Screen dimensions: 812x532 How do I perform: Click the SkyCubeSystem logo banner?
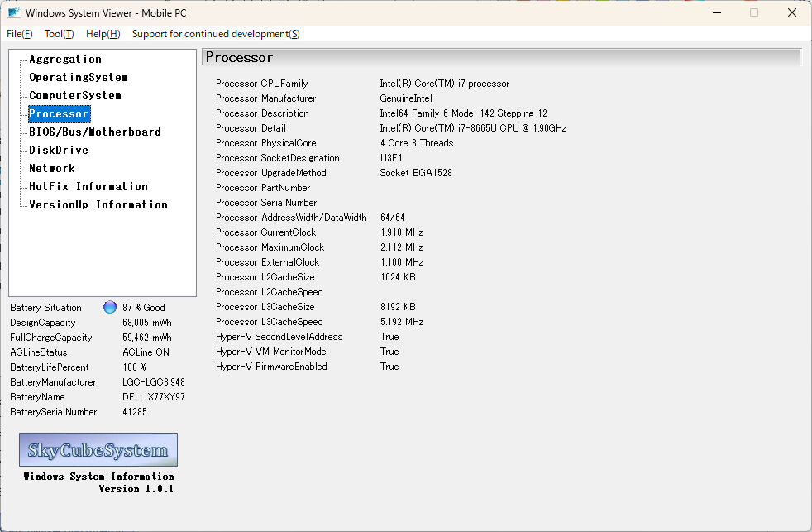pyautogui.click(x=98, y=449)
